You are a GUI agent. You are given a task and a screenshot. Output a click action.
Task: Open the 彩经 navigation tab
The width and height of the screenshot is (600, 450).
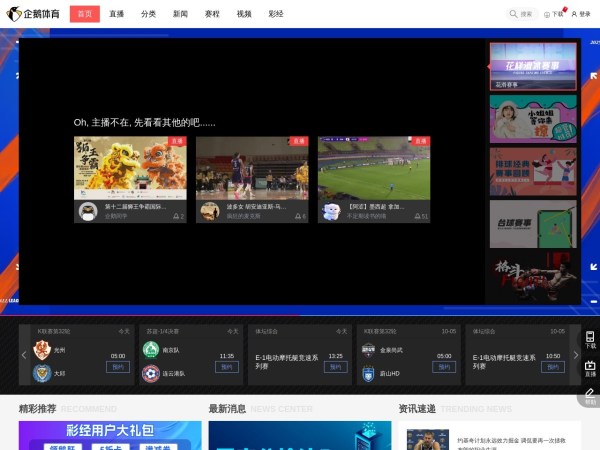[275, 14]
